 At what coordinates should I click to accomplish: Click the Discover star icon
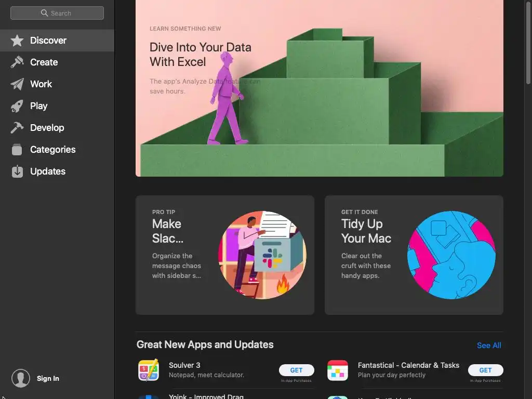(17, 41)
